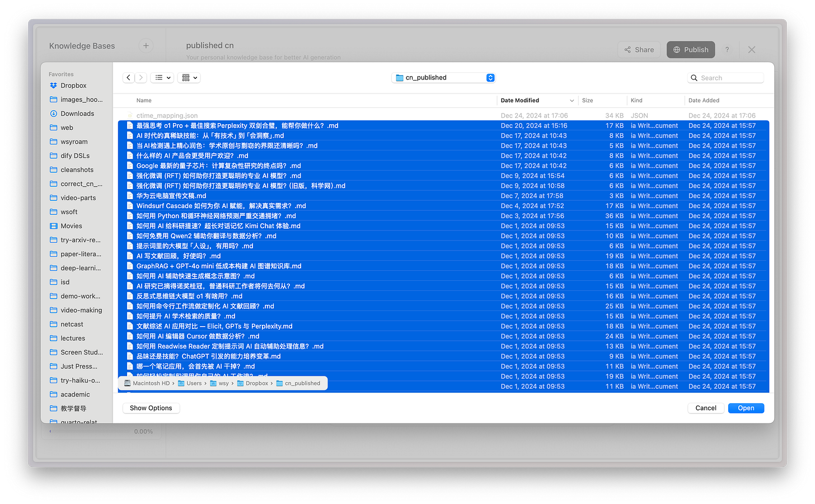815x504 pixels.
Task: Click the Share button in background window
Action: 639,50
